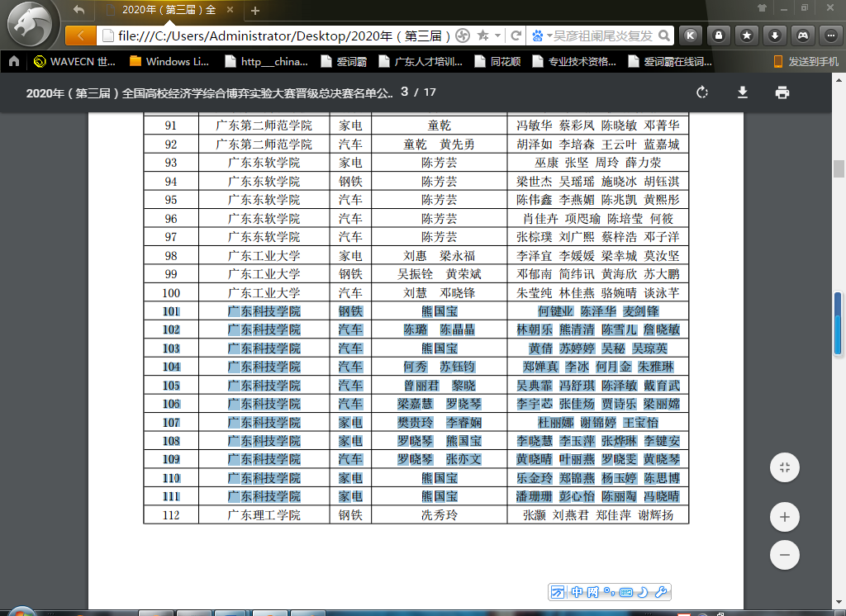Screen dimensions: 846x616
Task: Click the skin shirt icon in title bar
Action: 762,7
